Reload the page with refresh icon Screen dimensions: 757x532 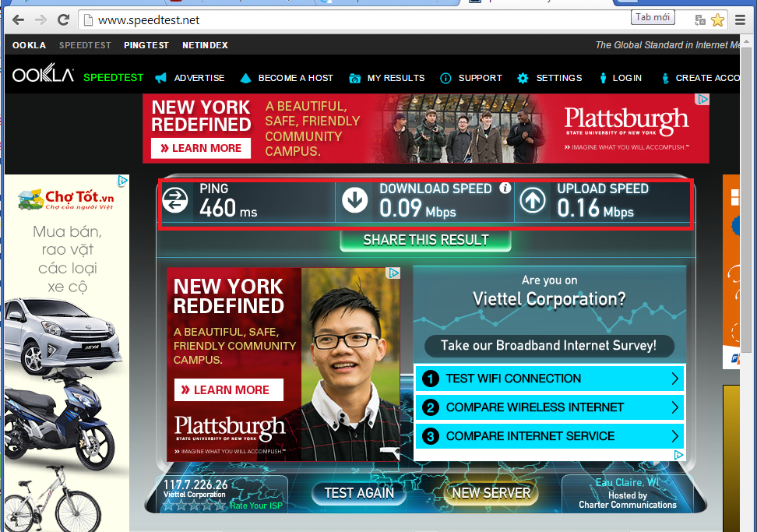(63, 19)
